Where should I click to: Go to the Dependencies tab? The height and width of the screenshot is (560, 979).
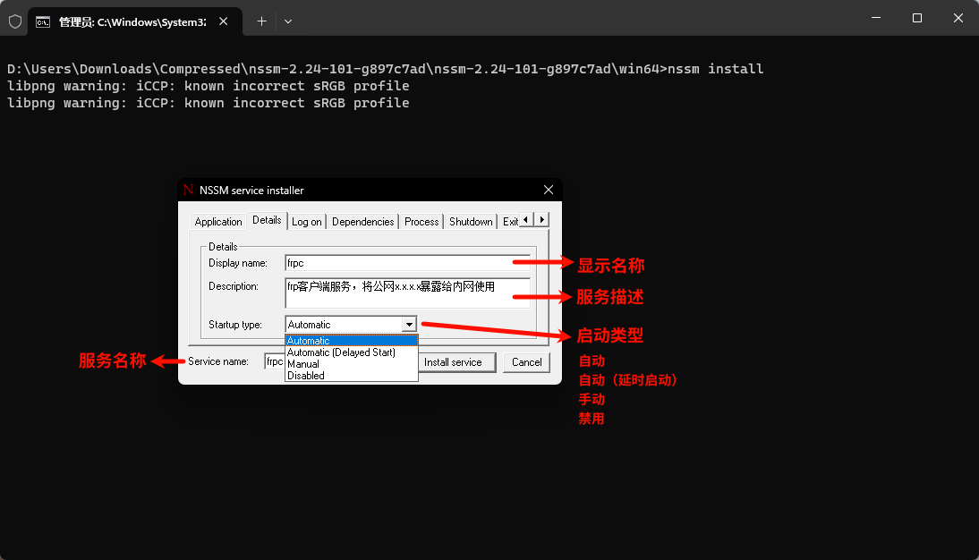362,222
